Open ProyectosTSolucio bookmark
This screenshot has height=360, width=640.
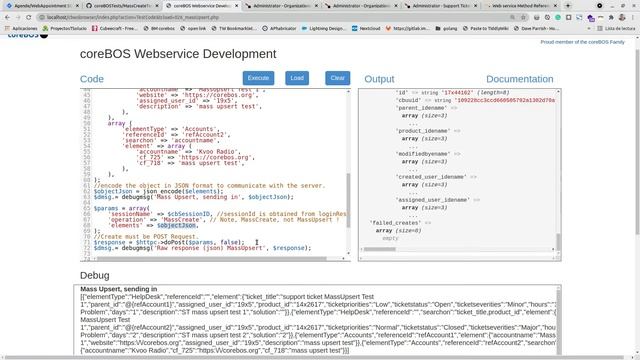65,29
